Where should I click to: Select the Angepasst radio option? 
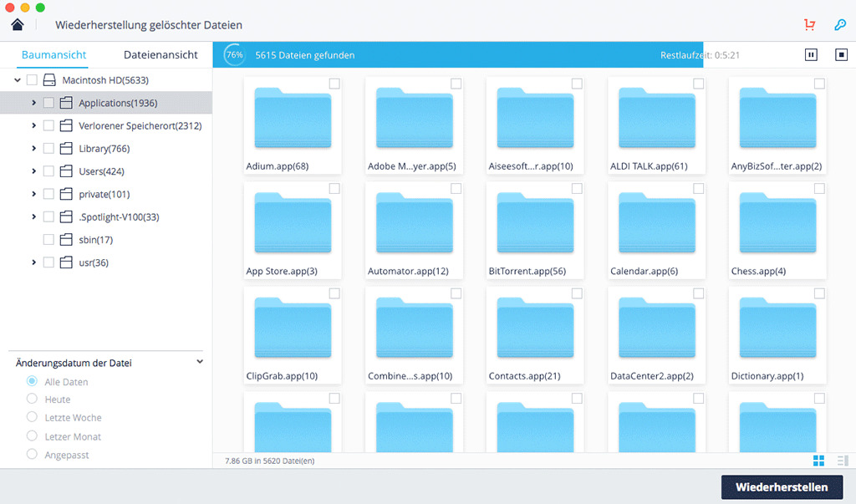point(33,455)
